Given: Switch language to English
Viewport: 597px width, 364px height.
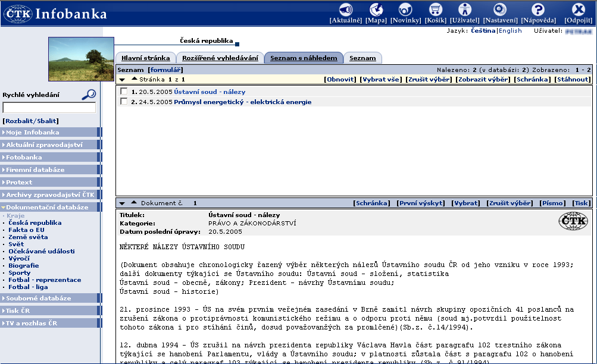Looking at the screenshot, I should pos(510,30).
